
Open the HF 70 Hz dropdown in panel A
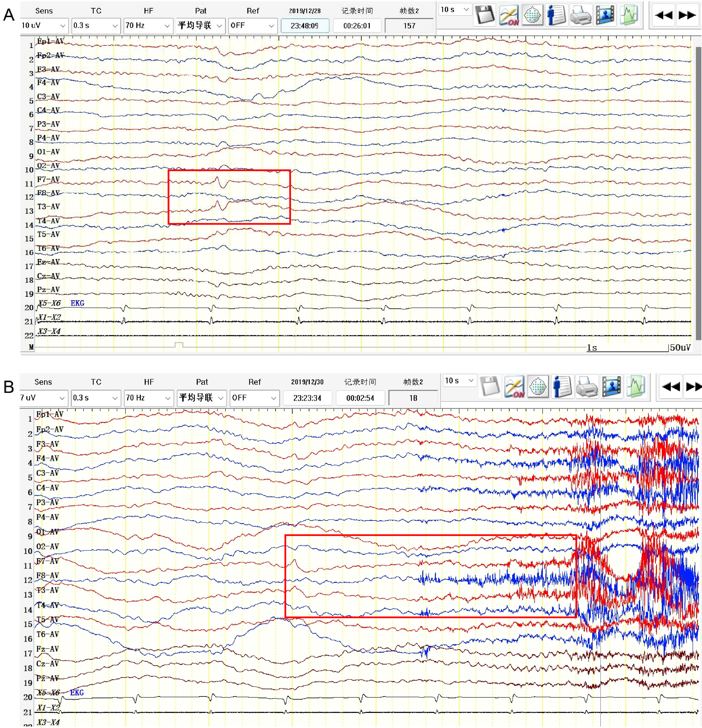point(148,26)
